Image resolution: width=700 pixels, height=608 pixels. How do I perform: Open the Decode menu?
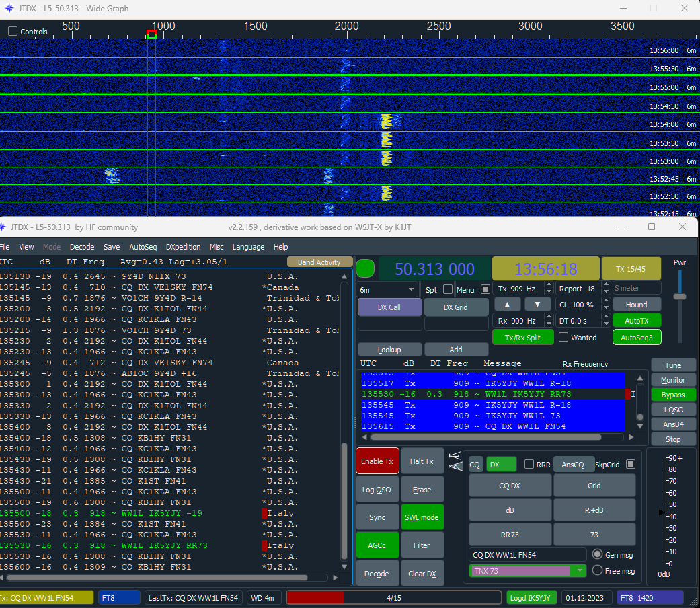[x=81, y=247]
